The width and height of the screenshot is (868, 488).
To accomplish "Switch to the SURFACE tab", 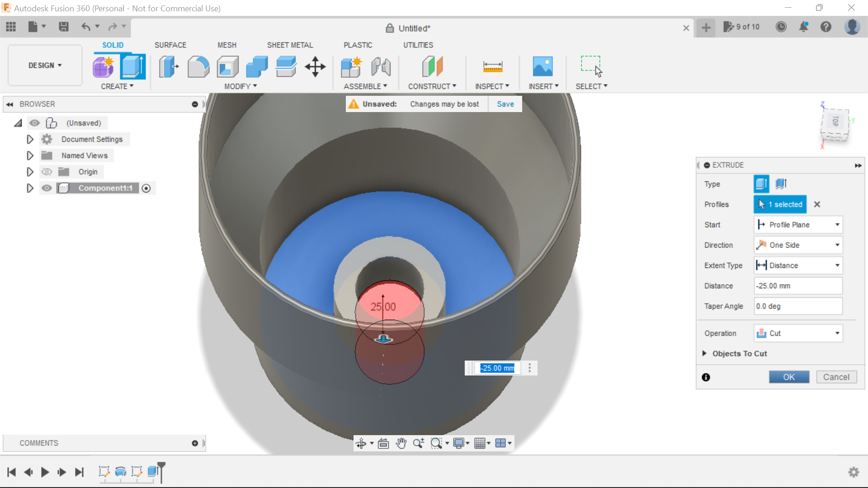I will point(170,45).
